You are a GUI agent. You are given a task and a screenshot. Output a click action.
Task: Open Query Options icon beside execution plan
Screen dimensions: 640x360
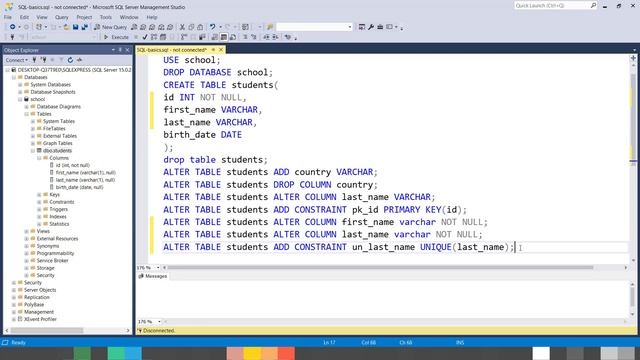coord(162,37)
